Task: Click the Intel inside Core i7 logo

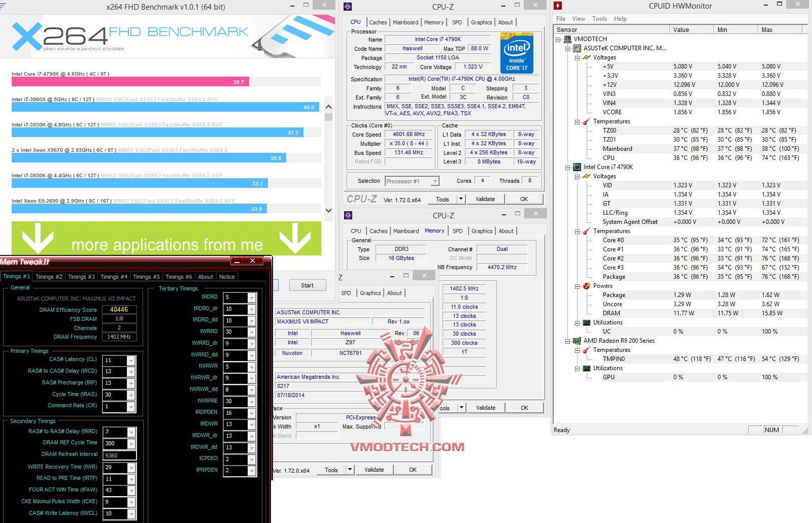Action: tap(517, 53)
